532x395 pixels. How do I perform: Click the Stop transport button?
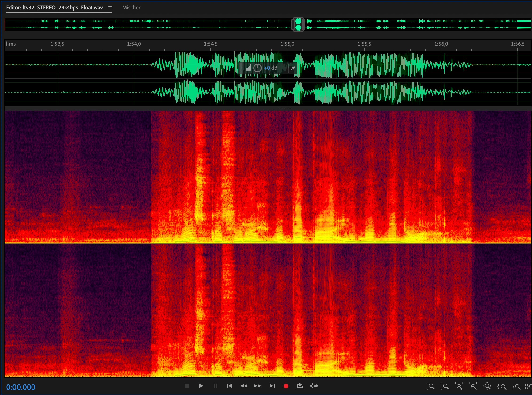(x=187, y=386)
